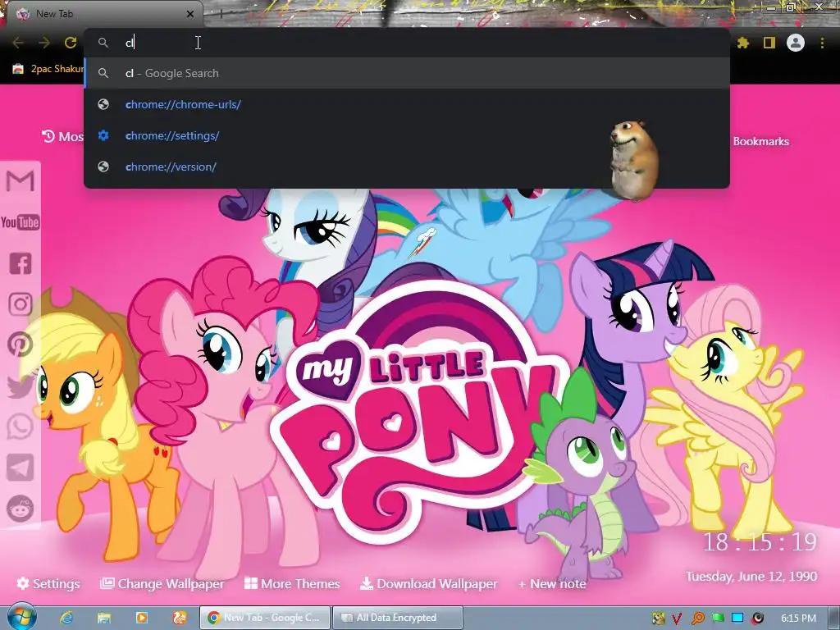The height and width of the screenshot is (630, 840).
Task: Open Twitter shortcut in sidebar
Action: point(21,386)
